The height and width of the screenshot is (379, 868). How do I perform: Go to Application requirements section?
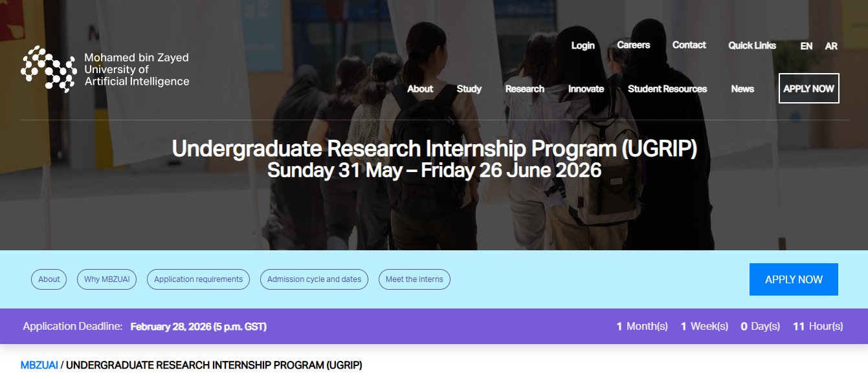(x=198, y=279)
